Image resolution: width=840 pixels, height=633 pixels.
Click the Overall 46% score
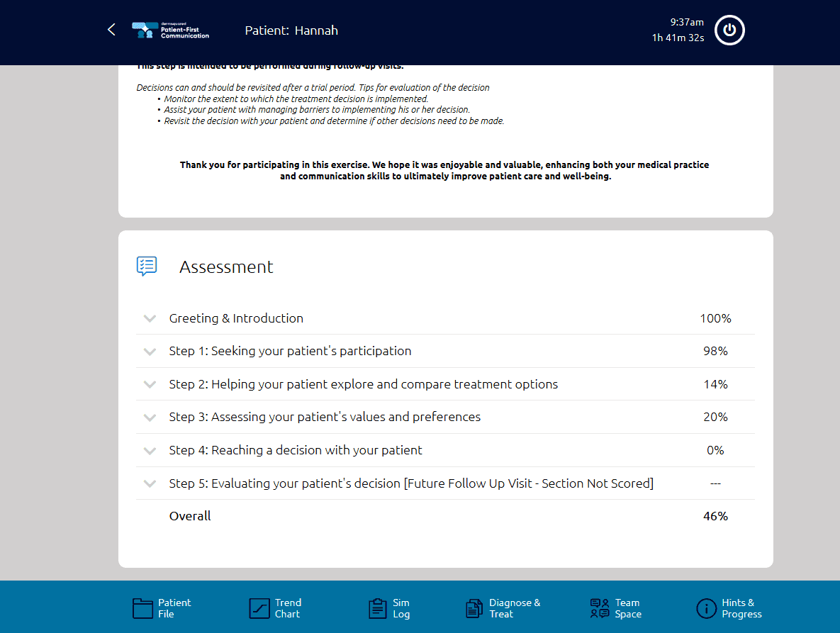tap(715, 516)
